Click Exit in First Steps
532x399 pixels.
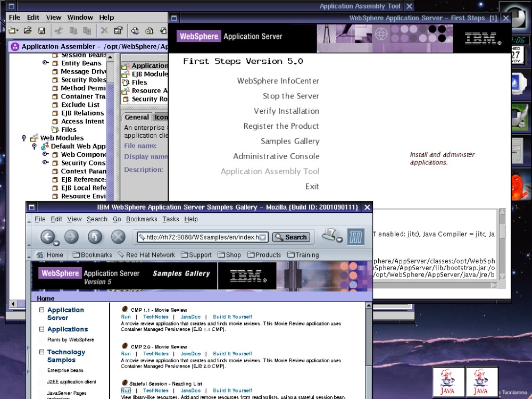[312, 186]
